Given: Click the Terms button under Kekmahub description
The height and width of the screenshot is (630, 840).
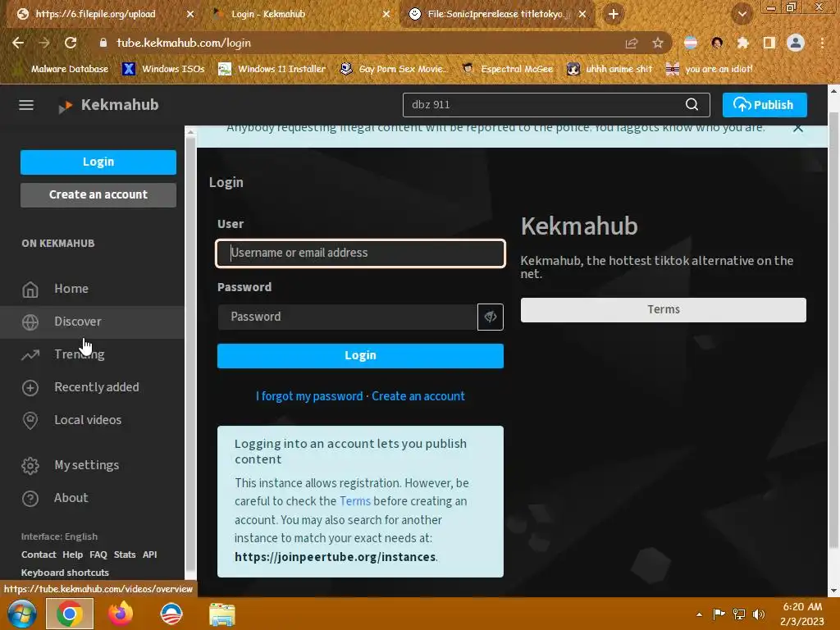Looking at the screenshot, I should [663, 309].
